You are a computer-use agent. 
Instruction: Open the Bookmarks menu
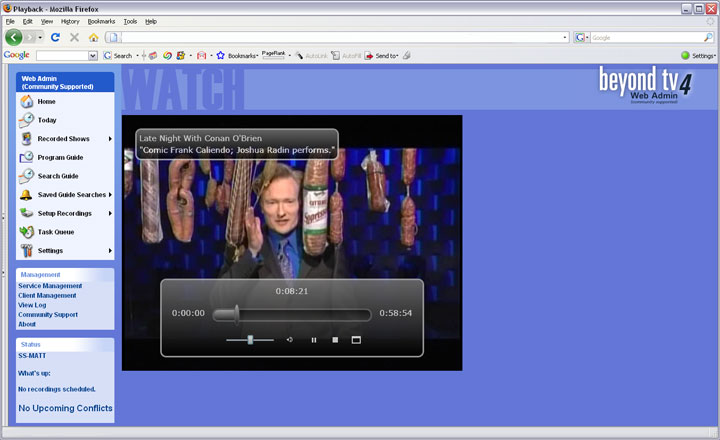click(x=101, y=22)
